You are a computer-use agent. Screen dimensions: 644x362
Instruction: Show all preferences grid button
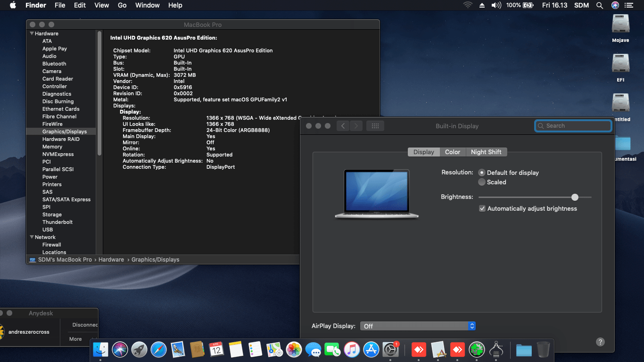pos(375,126)
